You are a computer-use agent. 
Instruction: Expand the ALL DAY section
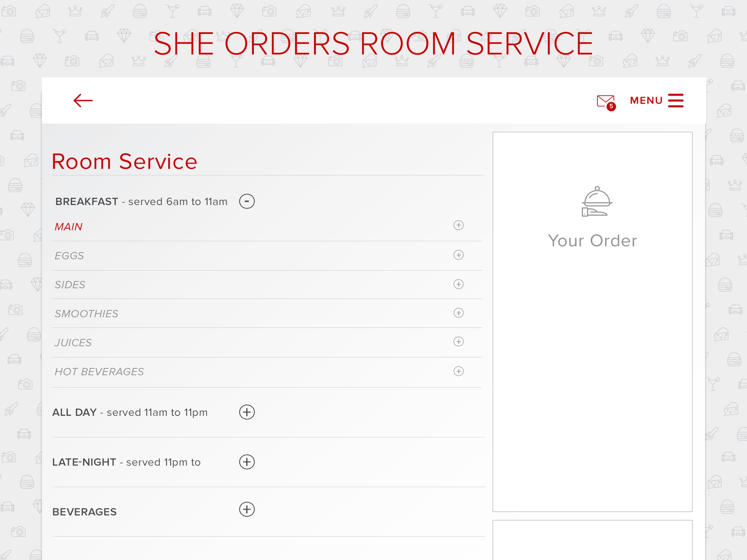pyautogui.click(x=247, y=412)
